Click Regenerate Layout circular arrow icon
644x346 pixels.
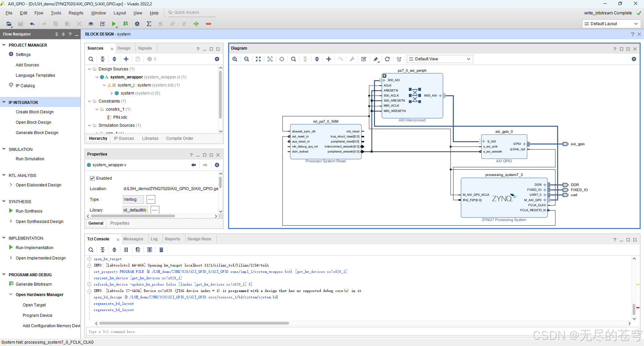pyautogui.click(x=387, y=59)
